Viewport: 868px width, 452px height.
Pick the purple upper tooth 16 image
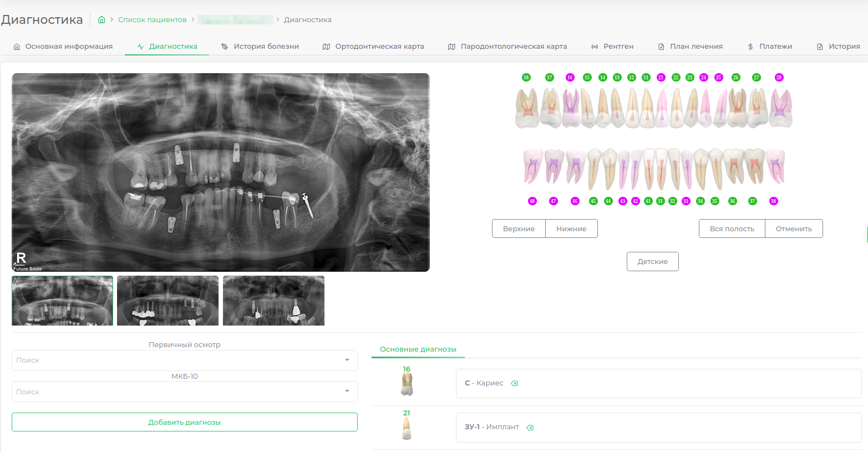click(x=571, y=108)
